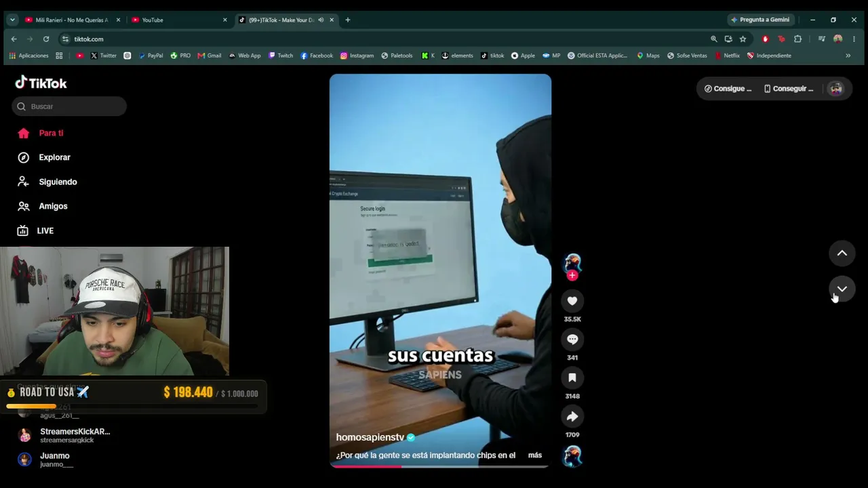Viewport: 868px width, 488px height.
Task: Open the Twitch bookmark
Action: (x=281, y=56)
